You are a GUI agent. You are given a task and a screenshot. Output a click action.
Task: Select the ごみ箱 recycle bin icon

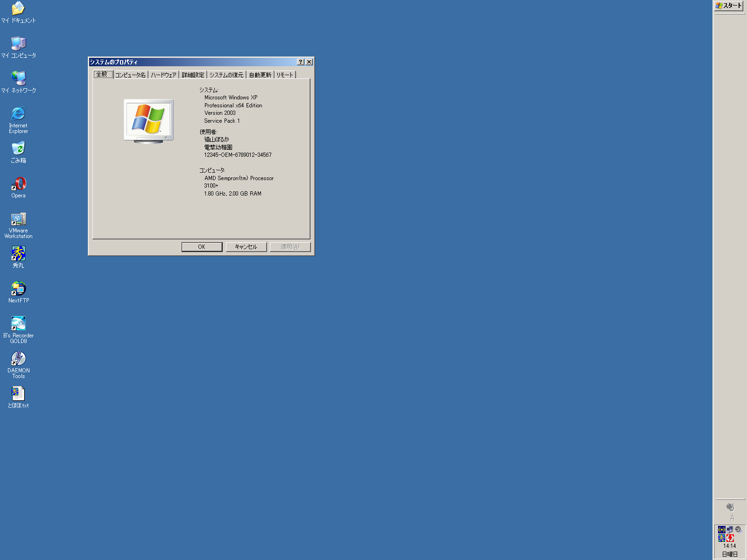click(x=18, y=152)
